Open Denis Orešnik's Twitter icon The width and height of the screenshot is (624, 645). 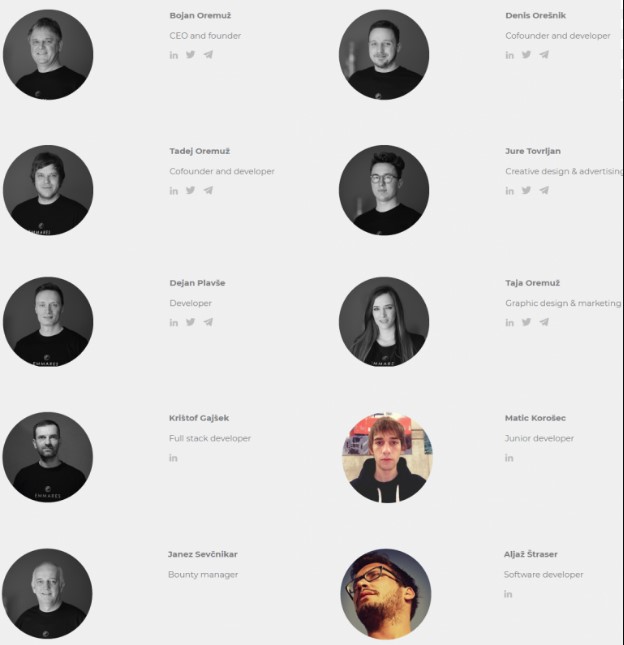pos(526,54)
